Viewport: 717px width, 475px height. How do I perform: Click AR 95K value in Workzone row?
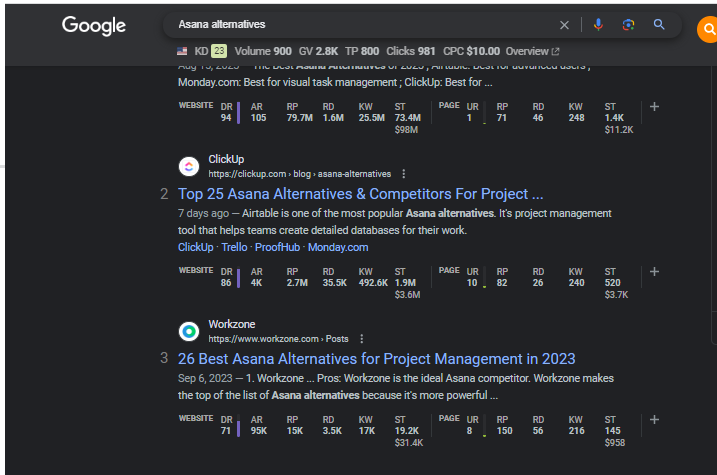[x=259, y=431]
